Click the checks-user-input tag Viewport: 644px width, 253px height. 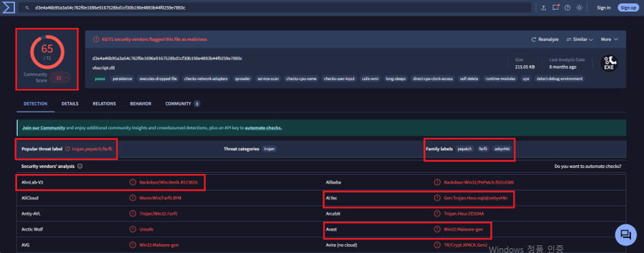click(x=339, y=78)
